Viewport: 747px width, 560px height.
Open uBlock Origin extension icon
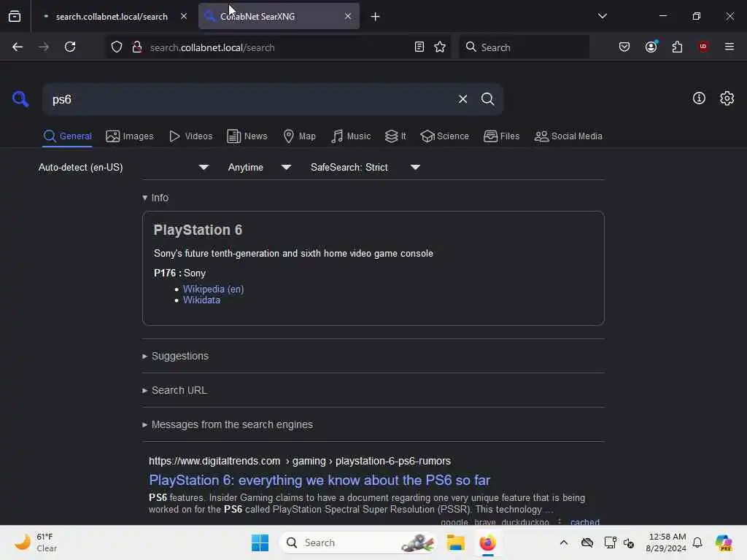703,47
